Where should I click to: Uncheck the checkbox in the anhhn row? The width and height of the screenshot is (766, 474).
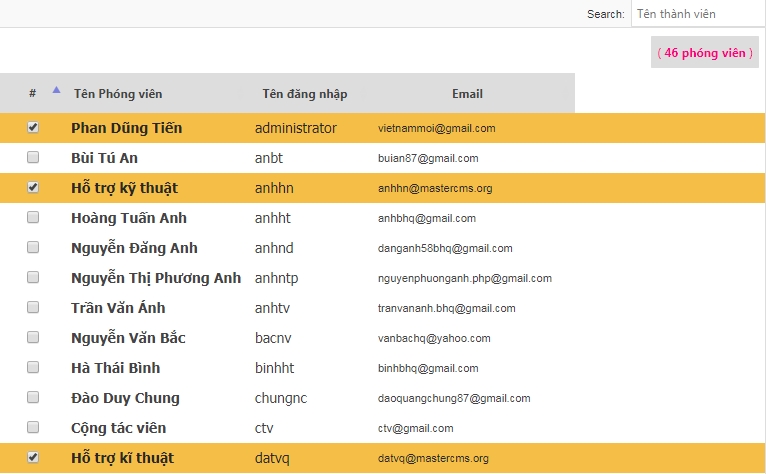33,187
